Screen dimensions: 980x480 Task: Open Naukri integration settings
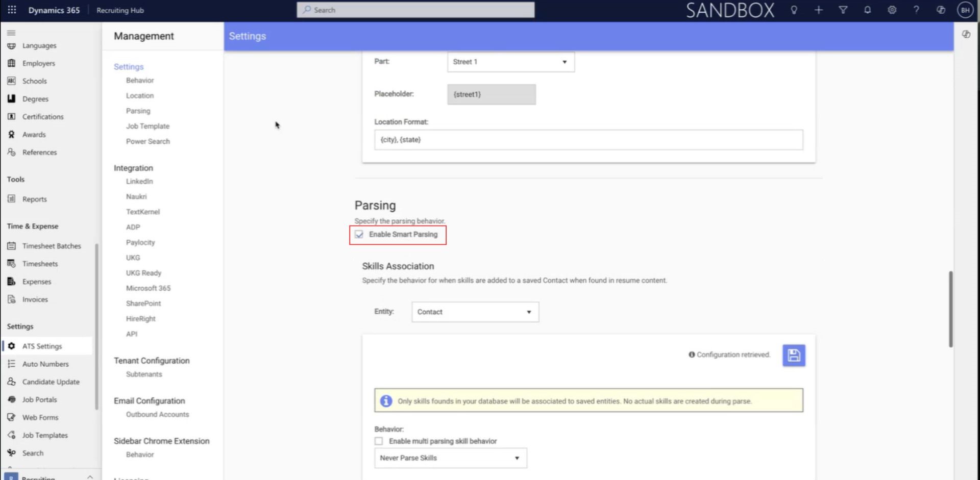(x=136, y=197)
